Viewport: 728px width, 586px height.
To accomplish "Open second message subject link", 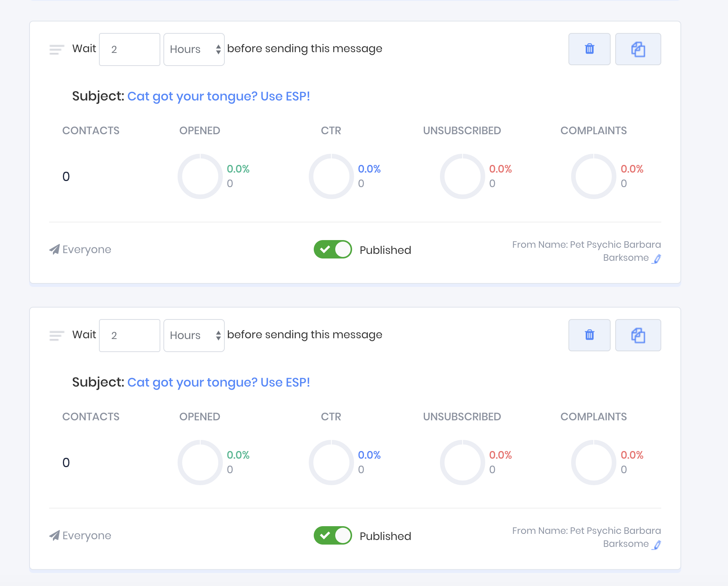I will point(218,382).
